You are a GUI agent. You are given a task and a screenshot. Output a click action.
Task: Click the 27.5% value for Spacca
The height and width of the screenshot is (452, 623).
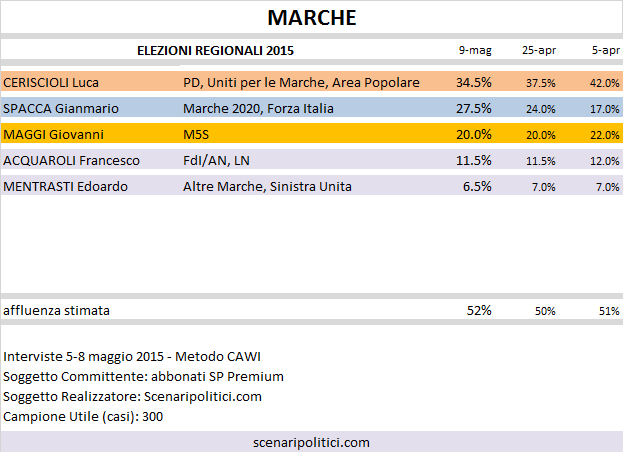474,108
